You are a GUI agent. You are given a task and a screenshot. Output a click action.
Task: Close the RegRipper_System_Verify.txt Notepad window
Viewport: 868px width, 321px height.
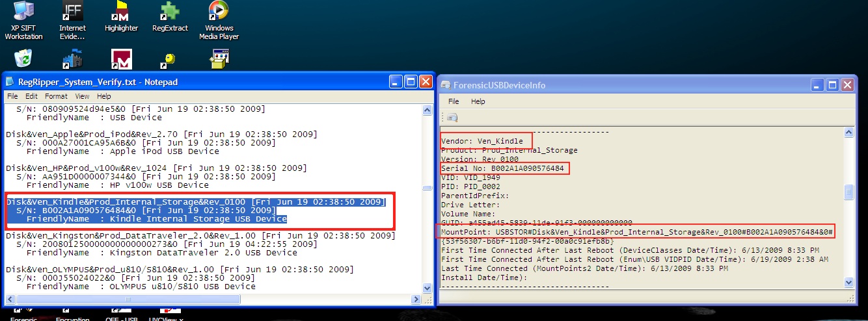[x=426, y=82]
